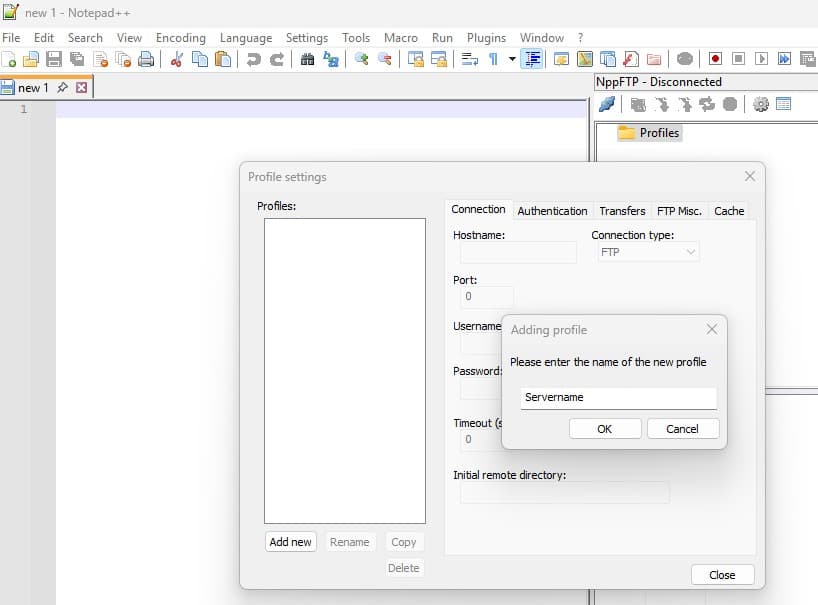Toggle synchronize horizontal scrolling icon

(x=439, y=59)
